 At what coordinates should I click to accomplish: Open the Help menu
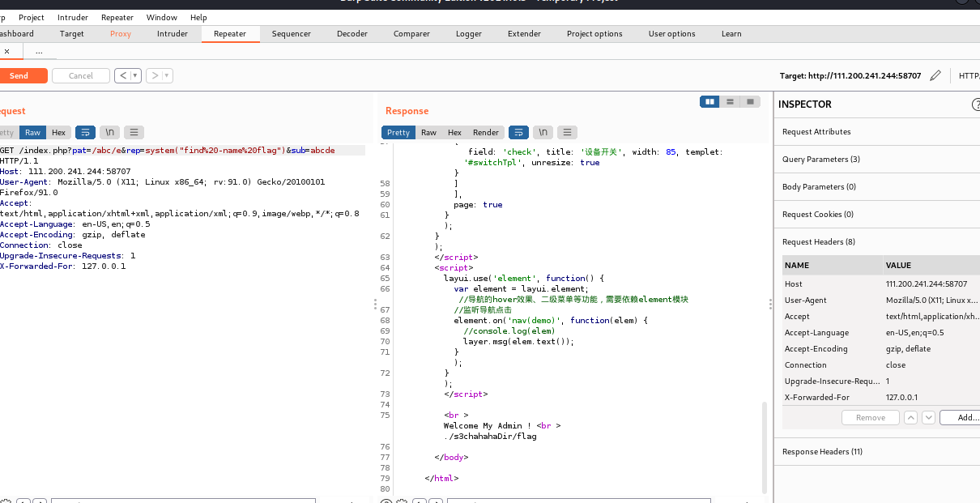(x=198, y=17)
